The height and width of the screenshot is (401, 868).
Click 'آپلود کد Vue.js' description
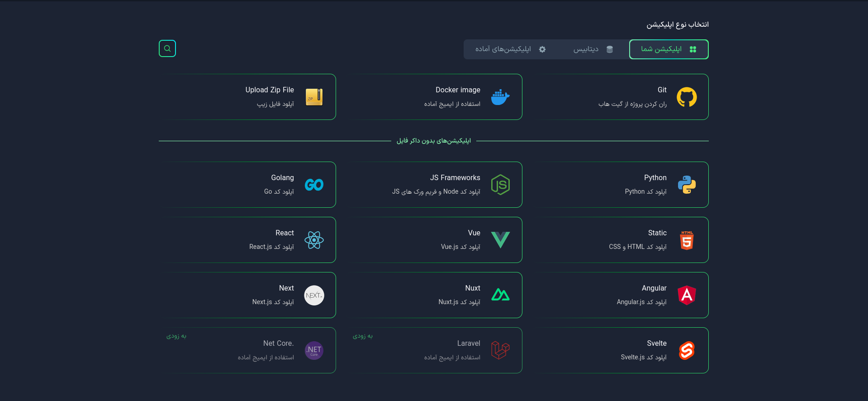click(x=460, y=247)
